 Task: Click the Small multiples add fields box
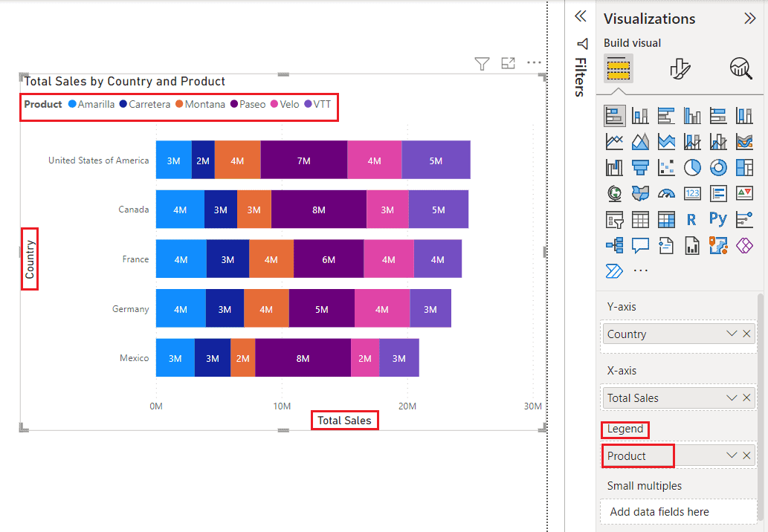pos(678,511)
